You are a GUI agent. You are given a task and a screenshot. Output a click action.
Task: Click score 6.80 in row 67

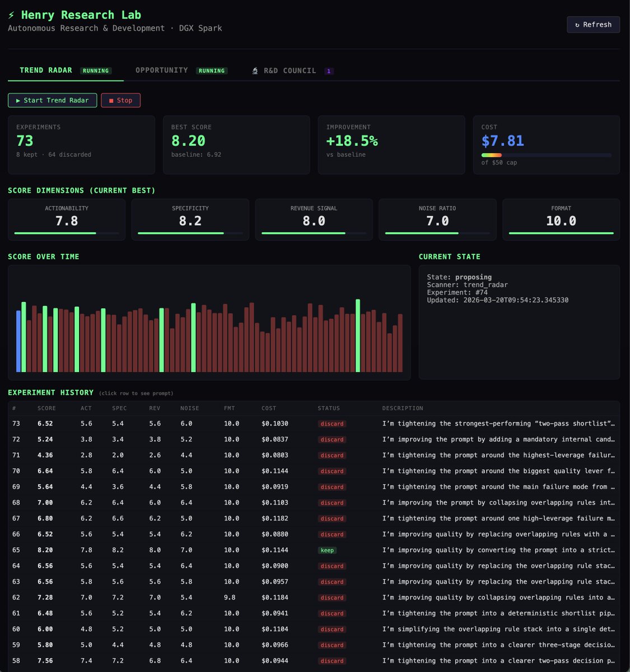pyautogui.click(x=45, y=519)
